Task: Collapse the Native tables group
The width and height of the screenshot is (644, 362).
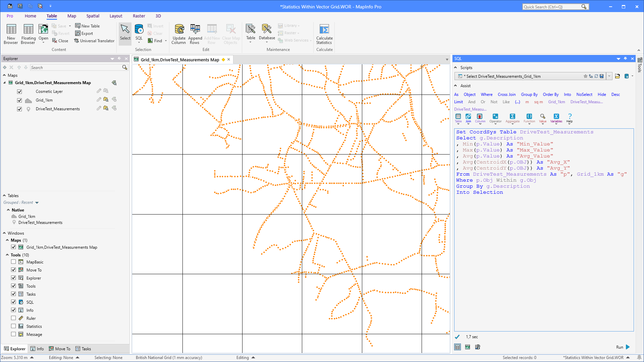Action: pyautogui.click(x=9, y=210)
